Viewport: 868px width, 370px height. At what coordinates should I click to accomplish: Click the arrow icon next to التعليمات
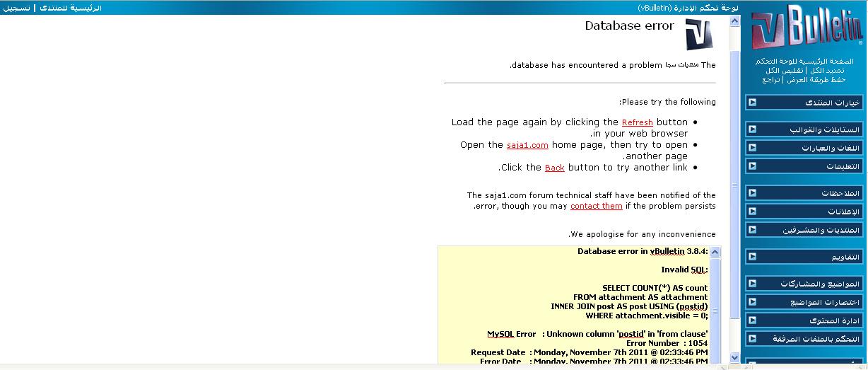click(x=753, y=166)
